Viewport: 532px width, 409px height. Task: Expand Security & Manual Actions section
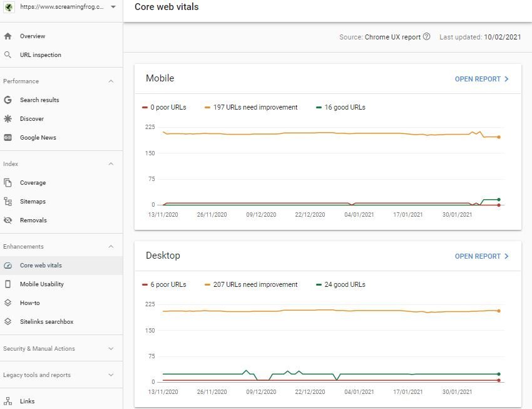(x=111, y=349)
